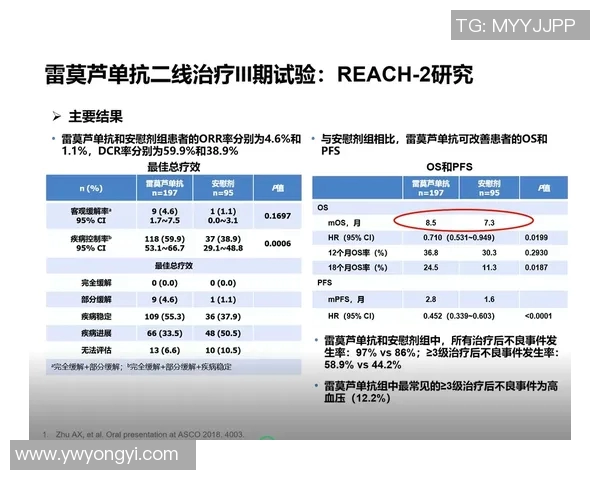Click the value '66 (33.5)'
600x480 pixels.
pos(165,333)
